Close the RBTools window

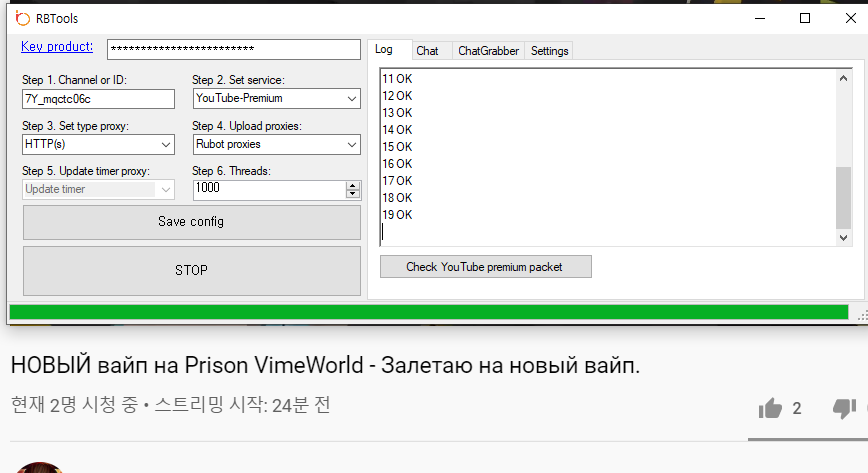(x=851, y=18)
